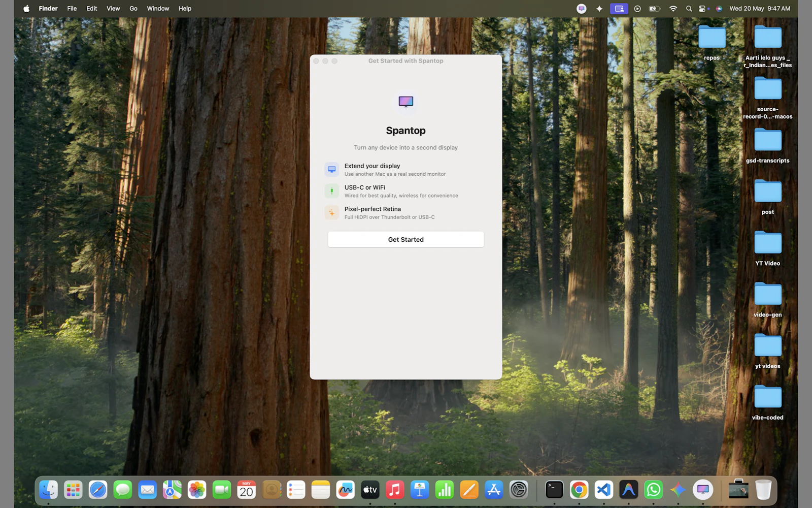Click the 'Use another Mac as a real second monitor' text

[x=395, y=174]
